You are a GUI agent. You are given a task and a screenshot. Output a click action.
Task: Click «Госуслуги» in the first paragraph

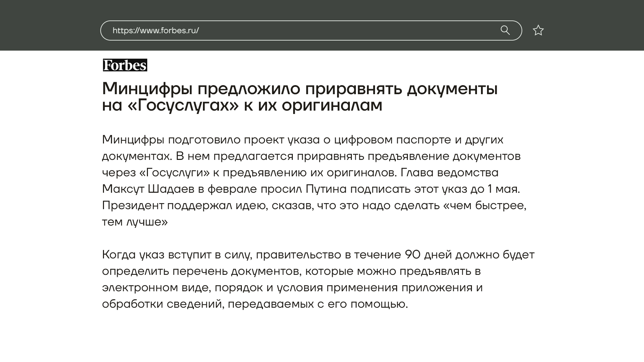(174, 173)
